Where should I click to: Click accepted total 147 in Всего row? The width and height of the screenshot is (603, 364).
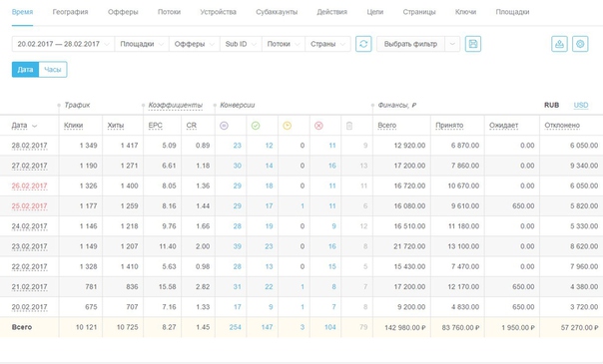coord(267,327)
